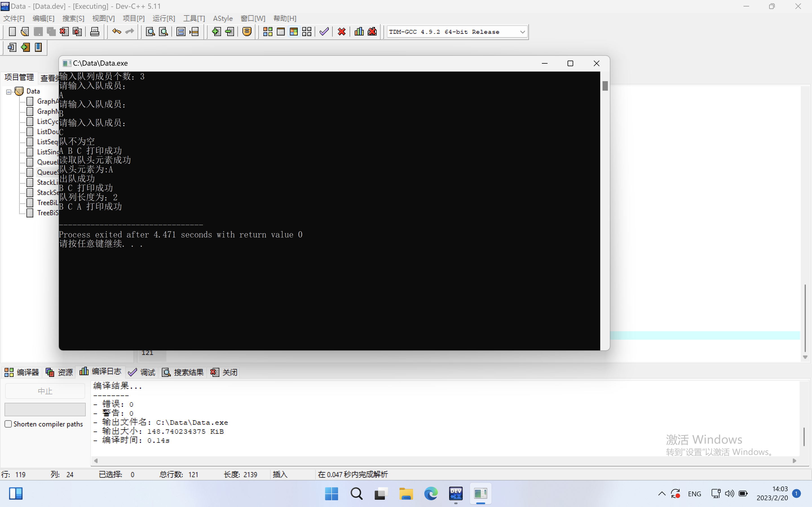Switch to the 编译器 tab
Screen dimensions: 812x507
click(x=22, y=372)
